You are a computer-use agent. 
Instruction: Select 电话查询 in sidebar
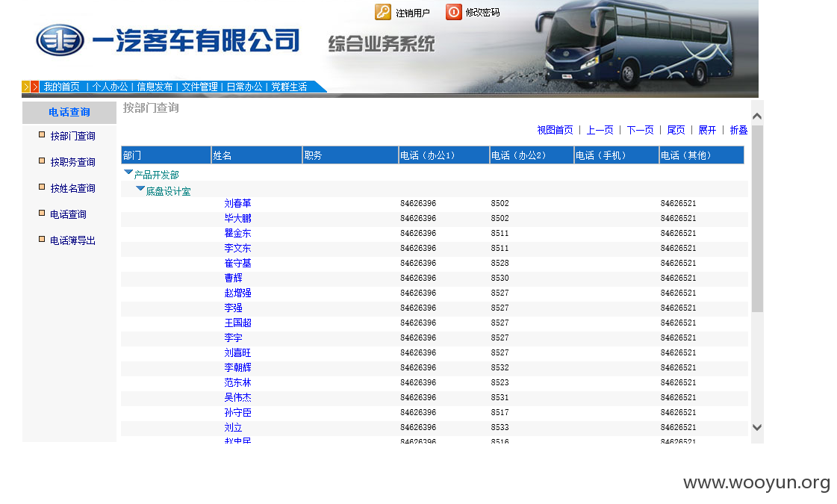coord(69,214)
